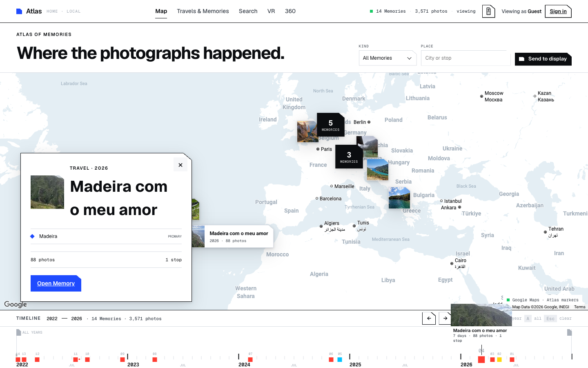The height and width of the screenshot is (368, 588).
Task: Open the Kind dropdown showing All Memories
Action: click(388, 58)
